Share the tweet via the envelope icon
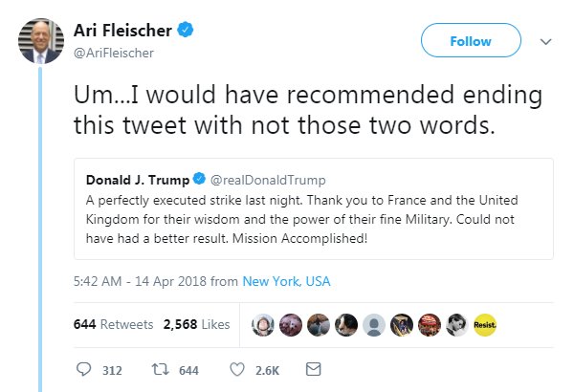The height and width of the screenshot is (392, 574). (x=313, y=368)
